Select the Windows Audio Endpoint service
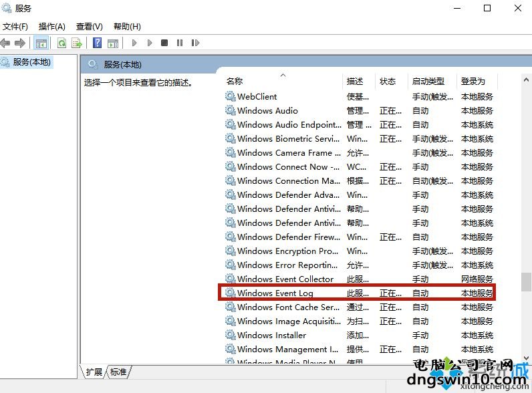532x393 pixels. 359,125
